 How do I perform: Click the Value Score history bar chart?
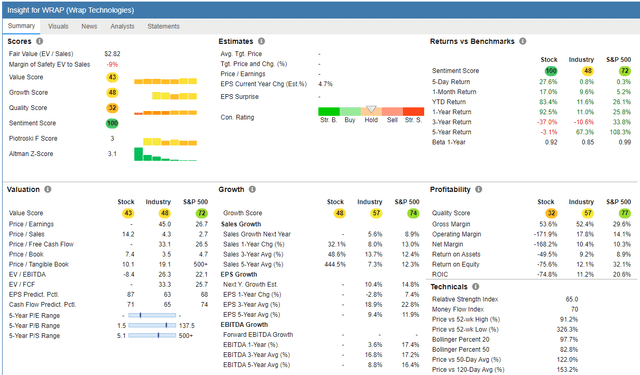165,81
